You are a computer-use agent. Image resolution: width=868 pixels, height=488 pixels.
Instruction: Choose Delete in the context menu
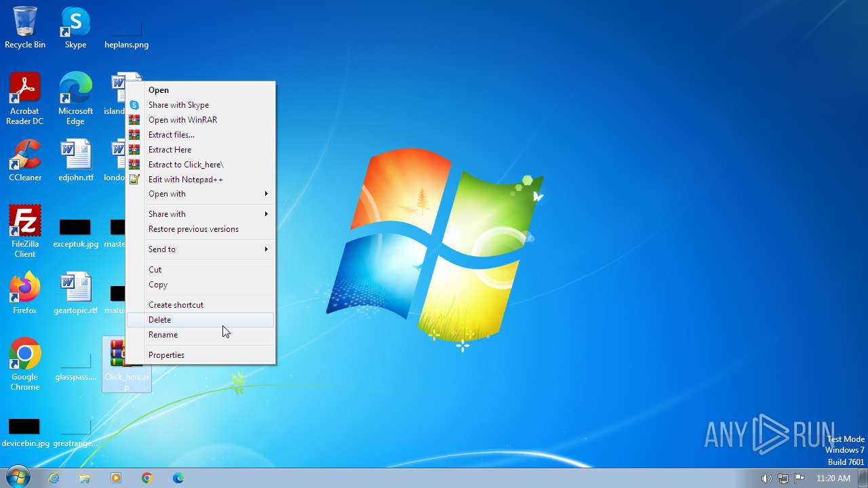pos(201,320)
